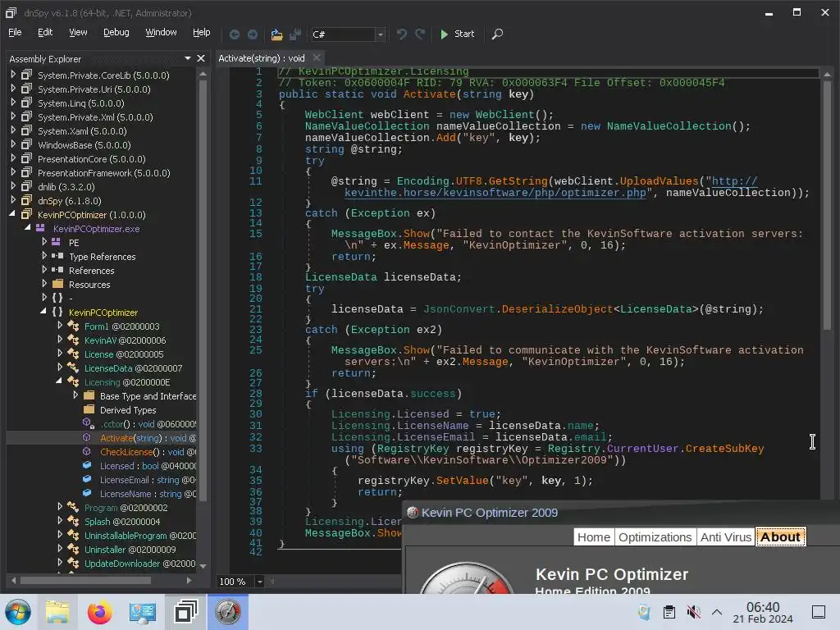The width and height of the screenshot is (840, 630).
Task: Start debugging with the Start button
Action: click(456, 34)
